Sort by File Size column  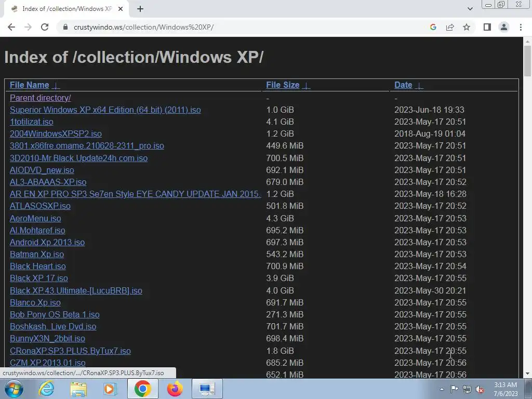pyautogui.click(x=283, y=85)
